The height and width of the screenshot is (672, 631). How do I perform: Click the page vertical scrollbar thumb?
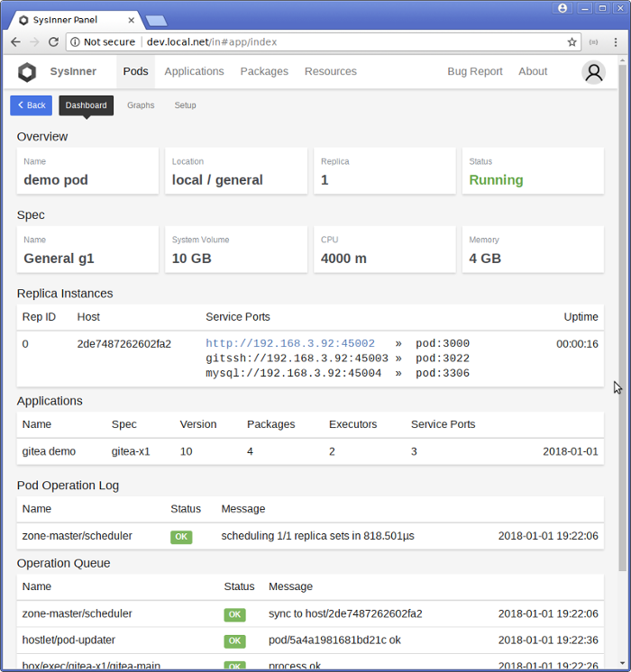coord(622,317)
